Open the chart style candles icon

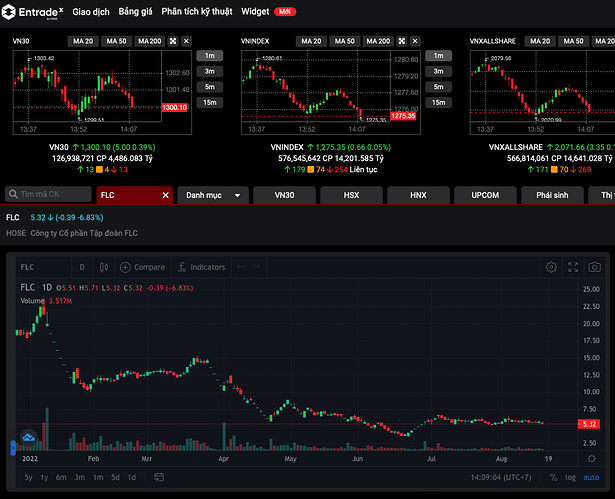(x=103, y=267)
